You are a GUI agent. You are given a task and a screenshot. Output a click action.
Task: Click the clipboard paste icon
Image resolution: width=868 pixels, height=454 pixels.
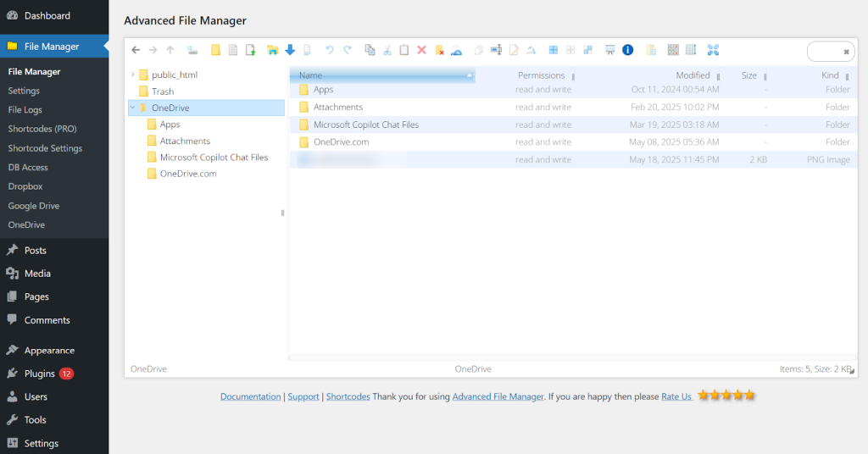[x=404, y=50]
